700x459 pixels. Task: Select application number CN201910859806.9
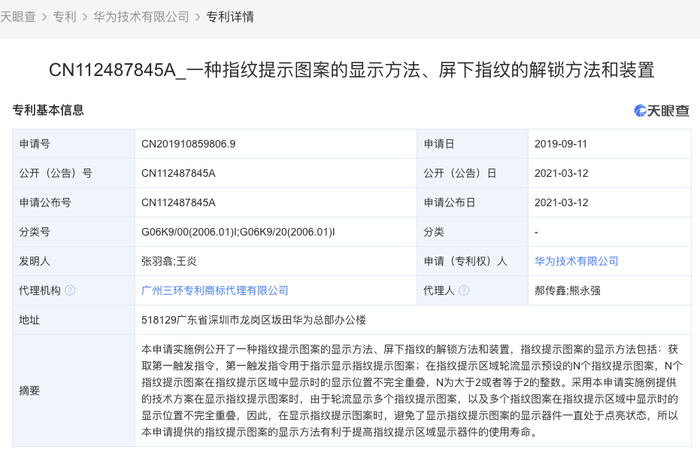click(188, 144)
